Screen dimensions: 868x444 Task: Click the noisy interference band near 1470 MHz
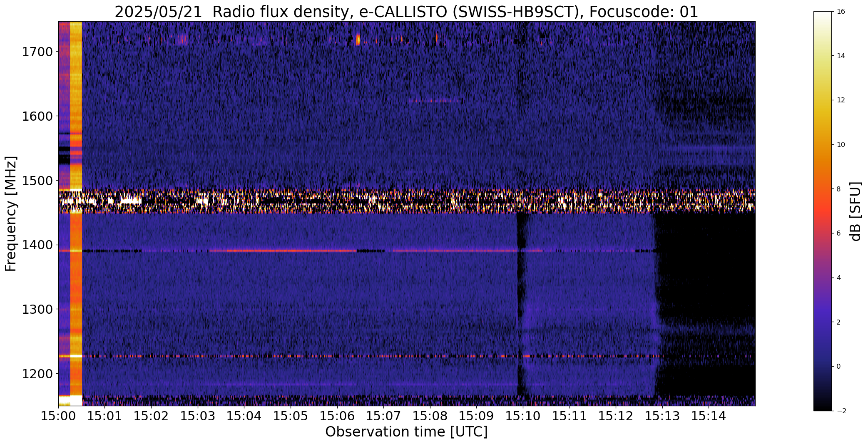click(406, 201)
